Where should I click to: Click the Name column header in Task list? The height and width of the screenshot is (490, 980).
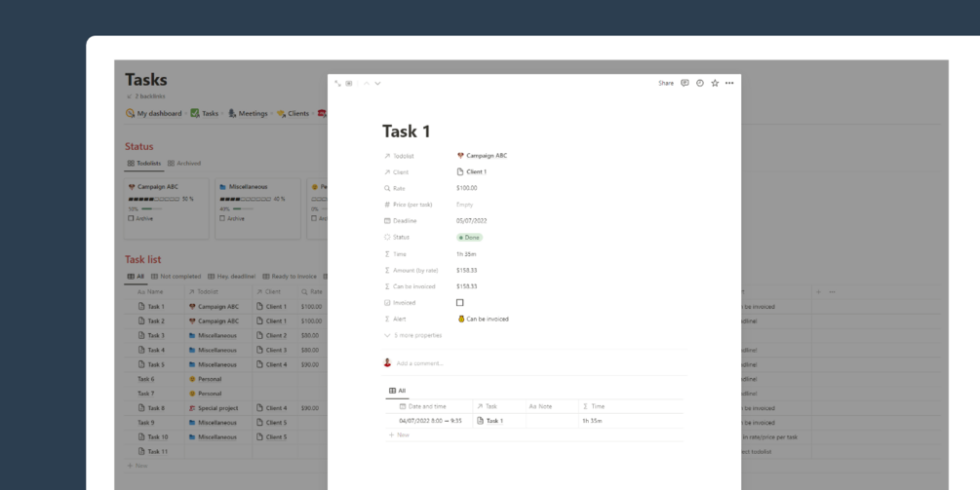coord(150,291)
